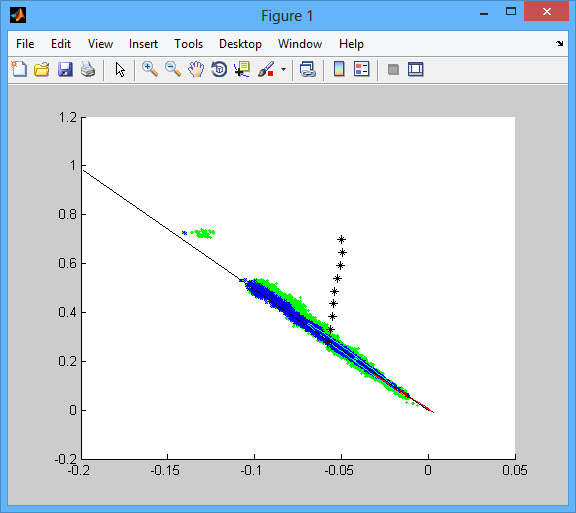
Task: Activate the Zoom Out magnifier tool
Action: 173,69
